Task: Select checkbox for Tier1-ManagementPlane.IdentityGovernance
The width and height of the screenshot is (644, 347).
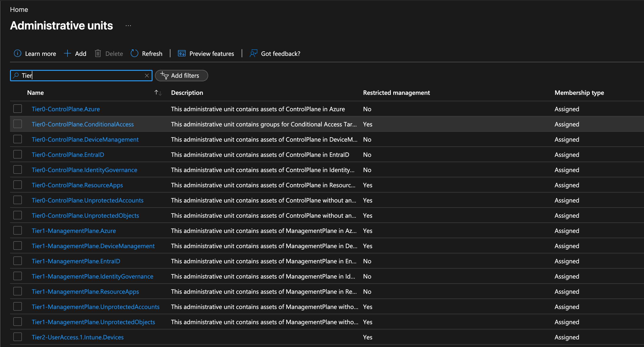Action: (18, 276)
